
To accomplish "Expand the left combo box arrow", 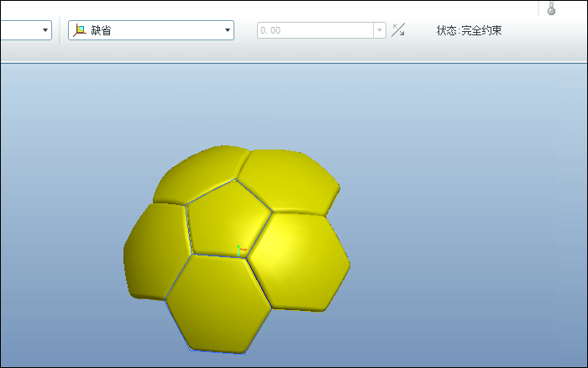I will click(x=45, y=30).
